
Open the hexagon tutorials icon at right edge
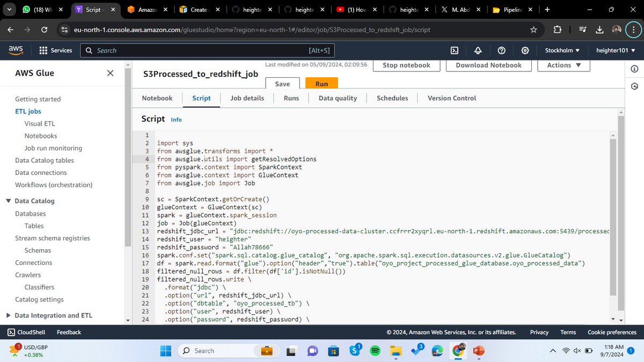(634, 86)
